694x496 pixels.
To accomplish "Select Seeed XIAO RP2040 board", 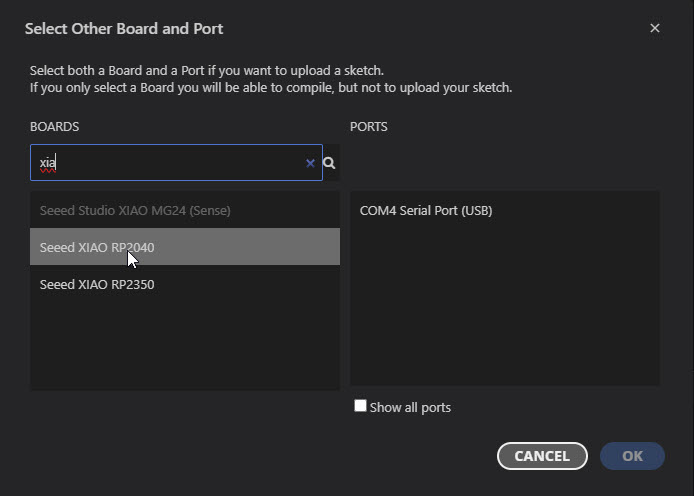I will (185, 247).
